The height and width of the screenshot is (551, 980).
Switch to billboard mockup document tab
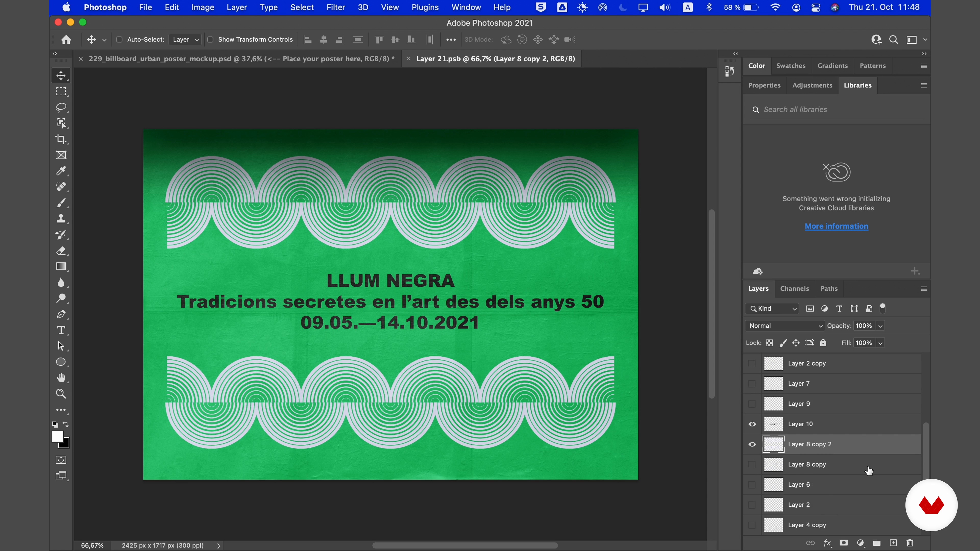coord(242,59)
